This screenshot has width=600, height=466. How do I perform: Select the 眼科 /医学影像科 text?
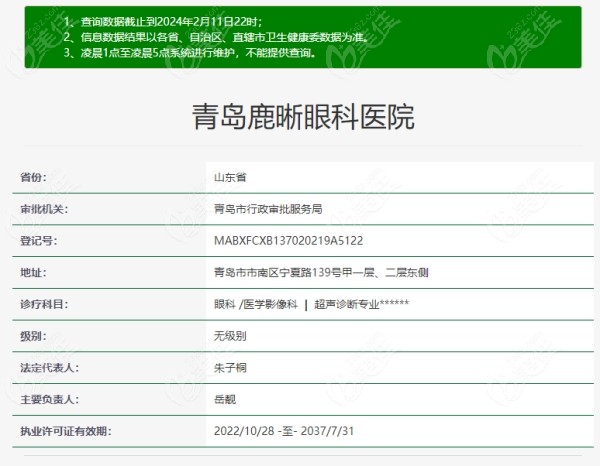tap(256, 304)
